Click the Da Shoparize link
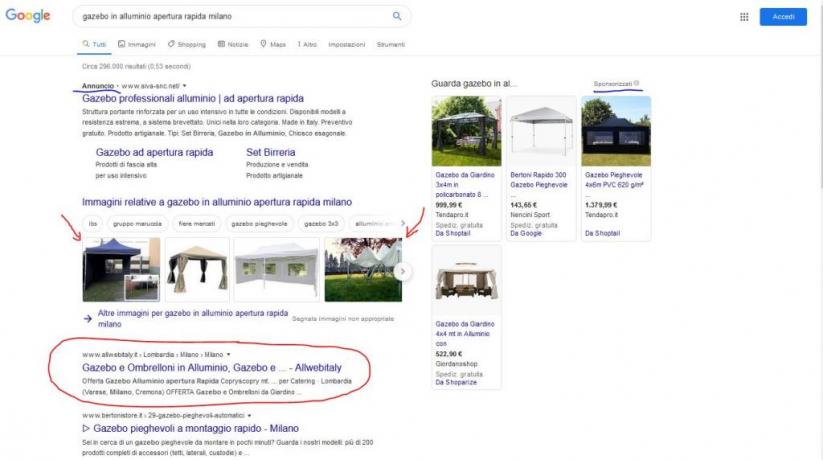This screenshot has height=460, width=823. [x=456, y=382]
